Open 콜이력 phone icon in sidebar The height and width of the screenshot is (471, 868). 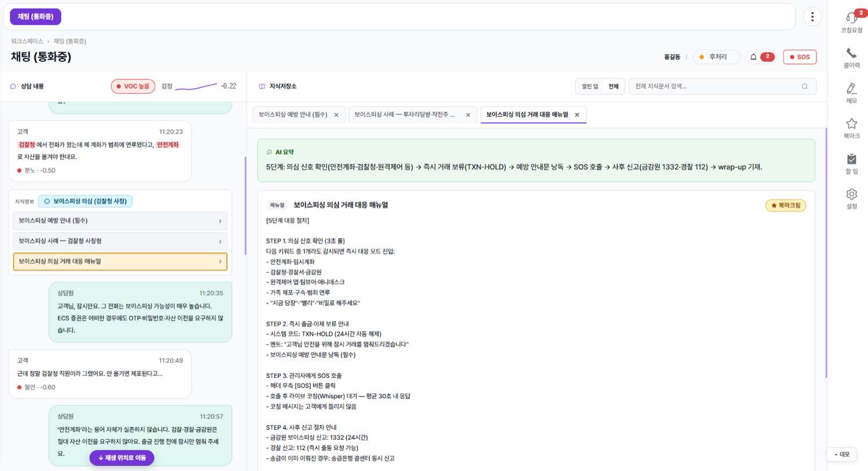(851, 53)
